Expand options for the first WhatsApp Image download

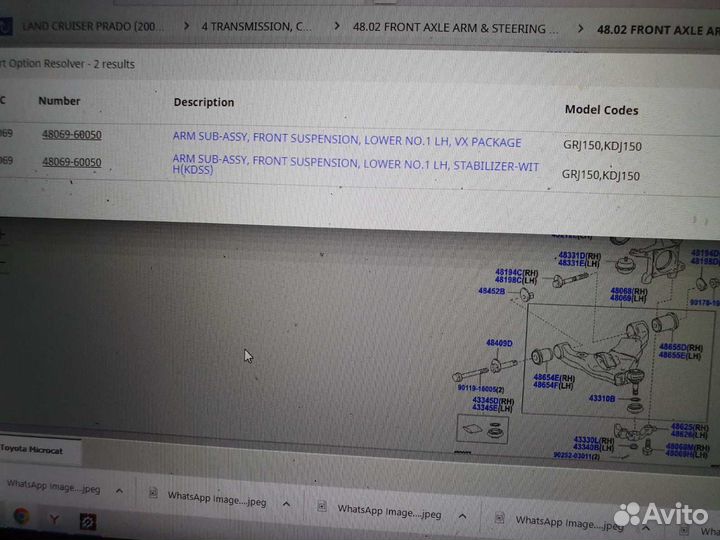point(120,490)
